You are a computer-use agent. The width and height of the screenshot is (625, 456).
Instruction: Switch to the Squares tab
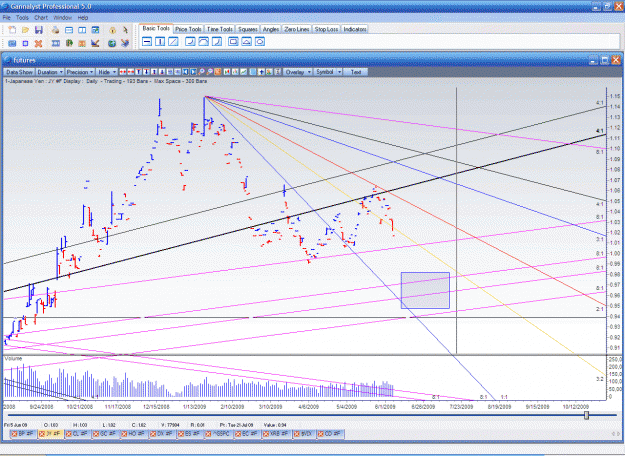(x=248, y=29)
